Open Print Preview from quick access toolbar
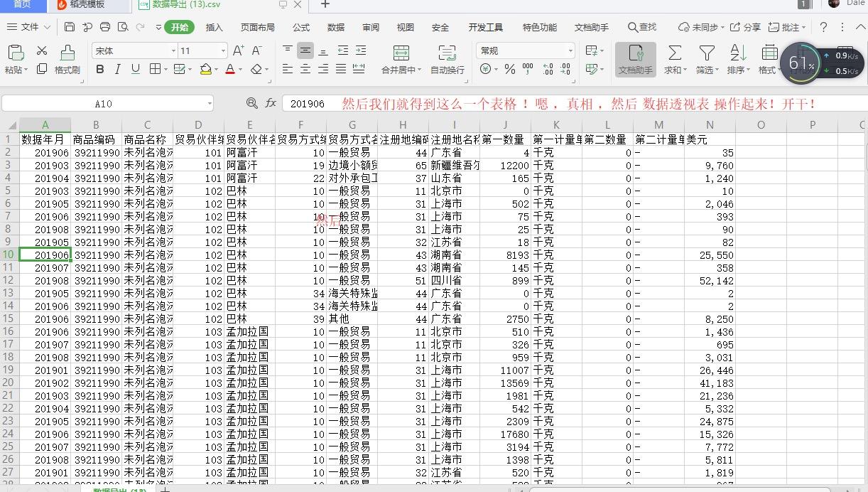 [123, 27]
